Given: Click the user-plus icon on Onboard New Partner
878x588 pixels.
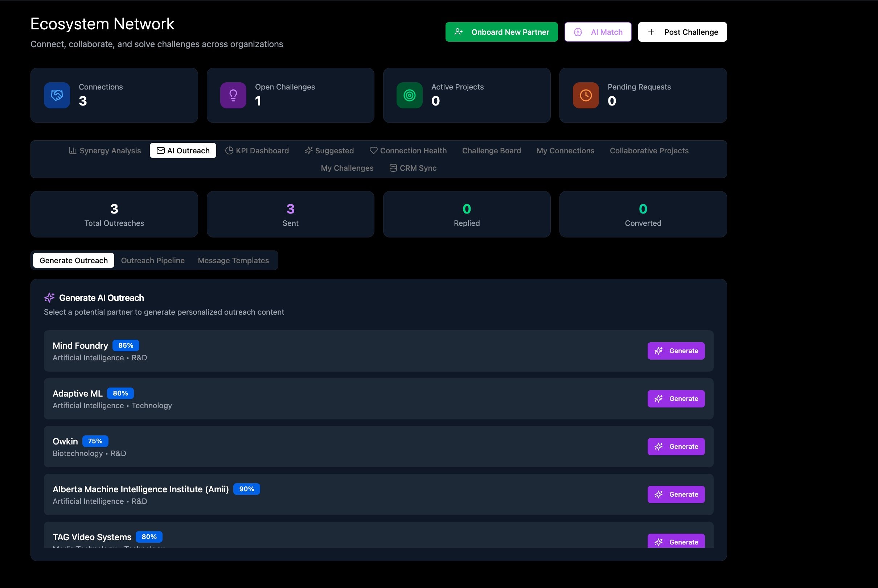Looking at the screenshot, I should click(x=459, y=32).
